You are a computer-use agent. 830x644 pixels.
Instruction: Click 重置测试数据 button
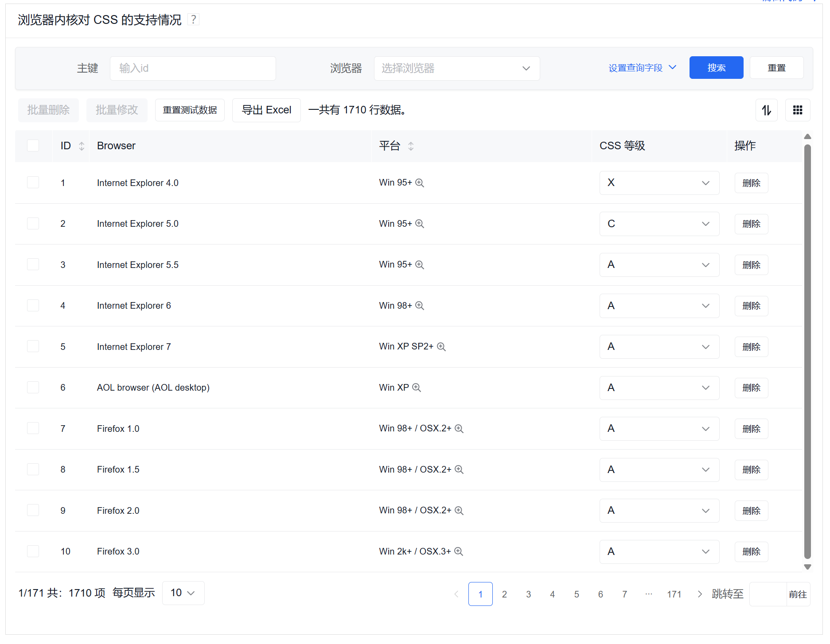pos(190,110)
